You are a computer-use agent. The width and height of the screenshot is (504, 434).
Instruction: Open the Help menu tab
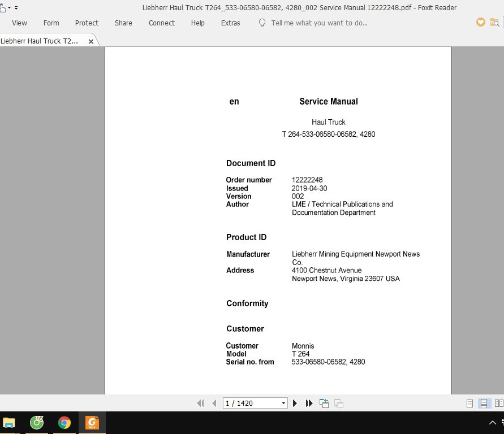pyautogui.click(x=197, y=23)
